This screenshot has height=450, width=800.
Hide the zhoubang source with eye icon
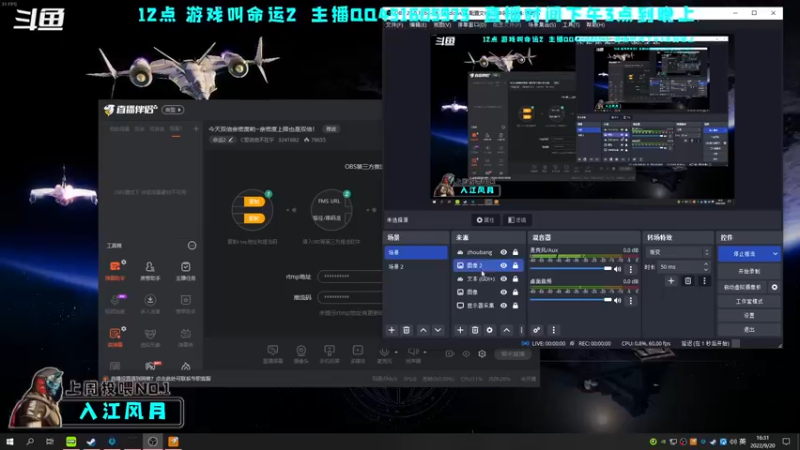tap(504, 252)
